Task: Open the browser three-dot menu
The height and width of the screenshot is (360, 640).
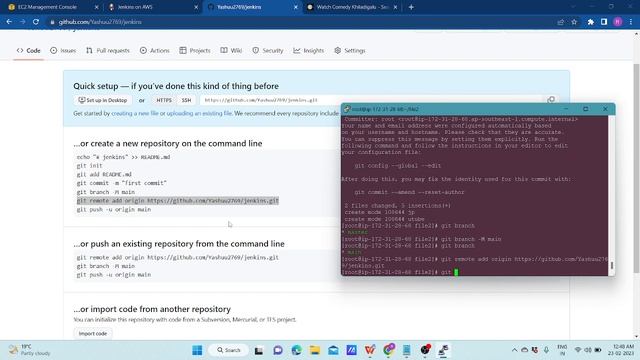Action: [631, 22]
